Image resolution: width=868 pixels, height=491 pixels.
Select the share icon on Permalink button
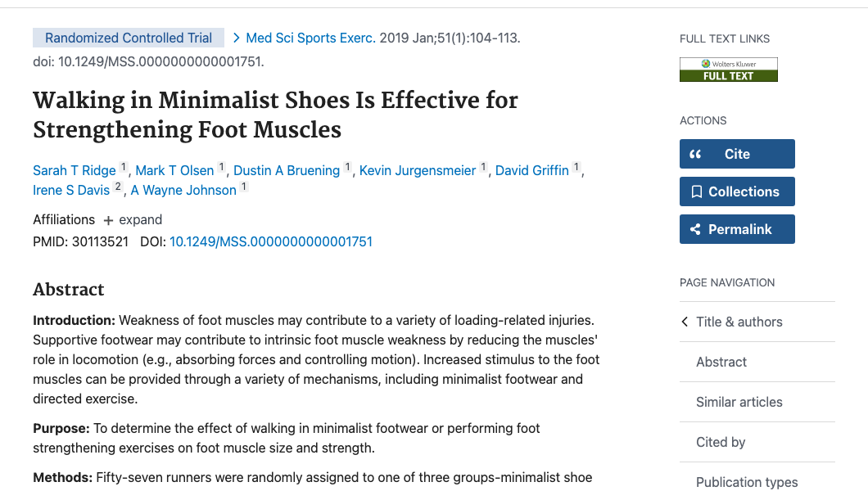point(698,228)
